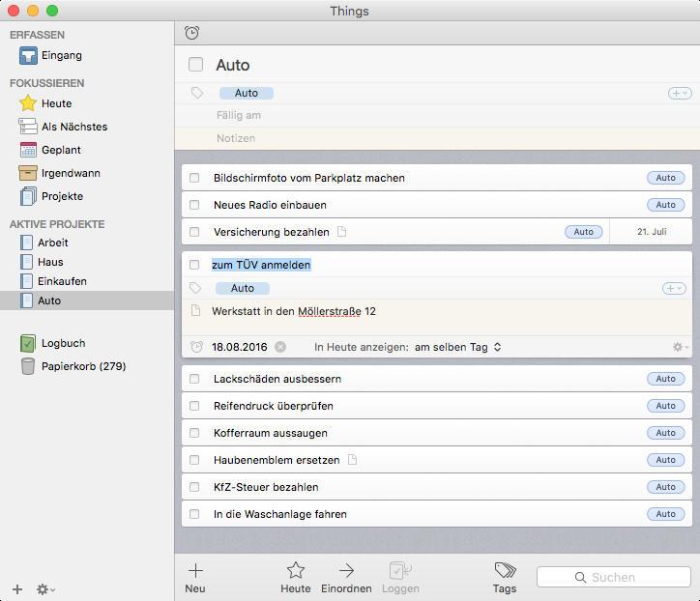Check off Bildschirmfoto vom Parkplatz machen

click(194, 178)
